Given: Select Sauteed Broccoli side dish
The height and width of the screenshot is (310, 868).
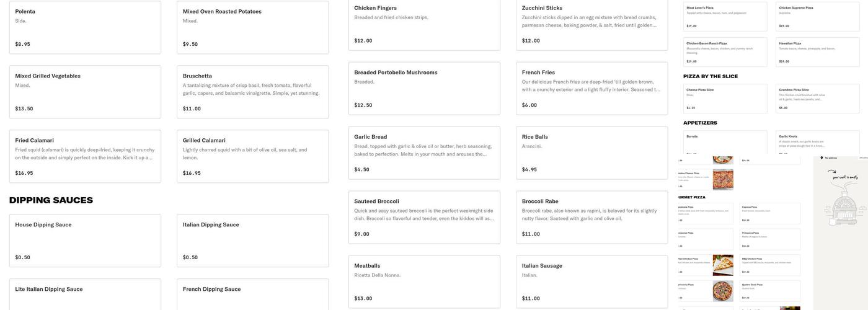Looking at the screenshot, I should tap(424, 218).
